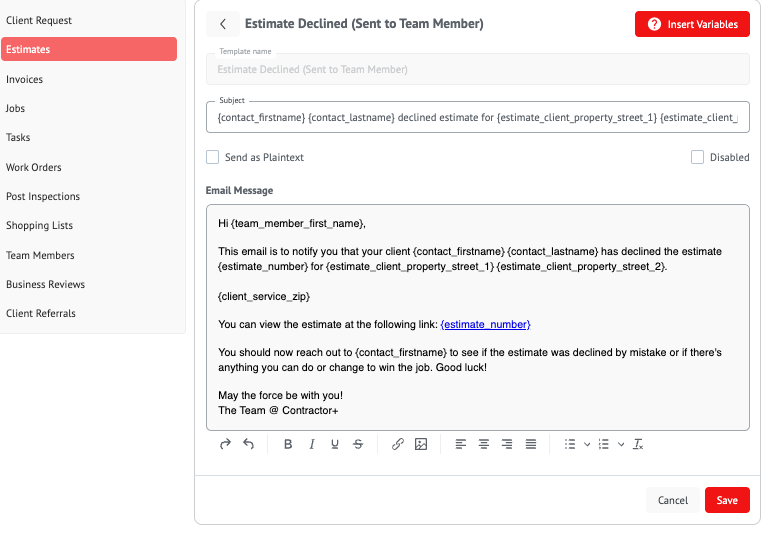Check the Disabled checkbox

697,157
